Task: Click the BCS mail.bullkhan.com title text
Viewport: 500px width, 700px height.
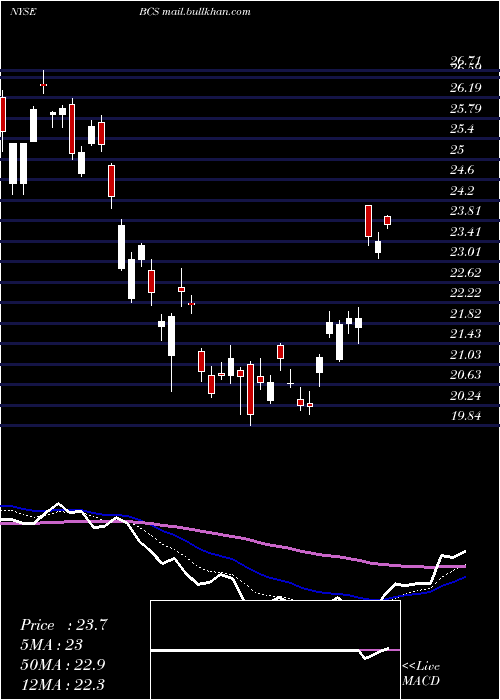Action: (x=194, y=12)
